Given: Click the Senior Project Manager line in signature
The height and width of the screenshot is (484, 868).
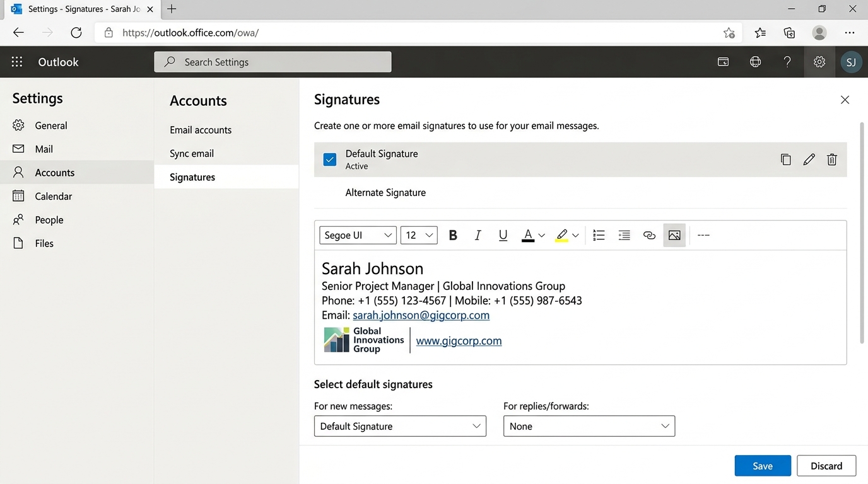Looking at the screenshot, I should [x=443, y=286].
